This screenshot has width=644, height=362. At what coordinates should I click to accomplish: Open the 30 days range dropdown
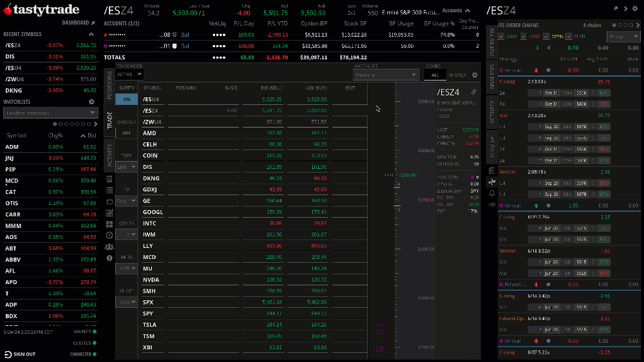(x=623, y=37)
